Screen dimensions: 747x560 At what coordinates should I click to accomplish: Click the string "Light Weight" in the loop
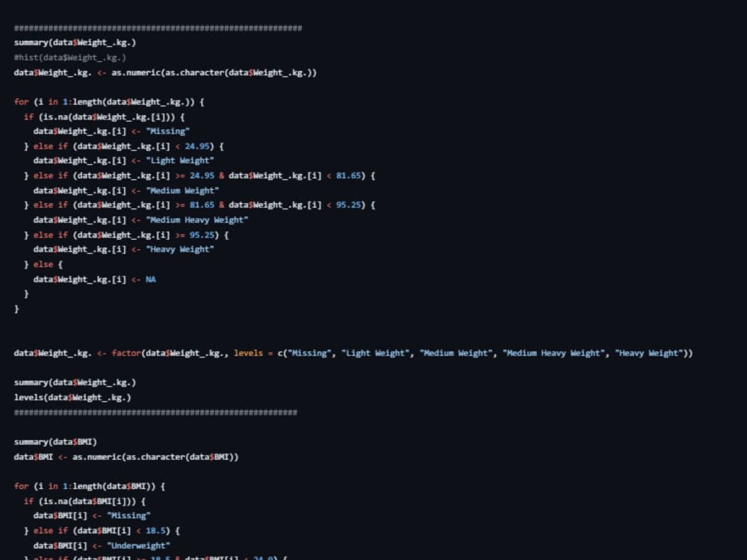[x=179, y=161]
